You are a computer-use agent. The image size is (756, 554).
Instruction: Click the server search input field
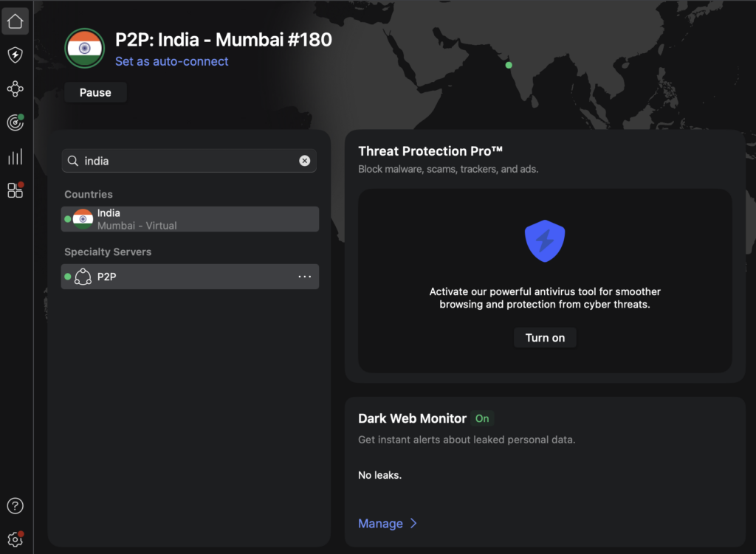189,161
